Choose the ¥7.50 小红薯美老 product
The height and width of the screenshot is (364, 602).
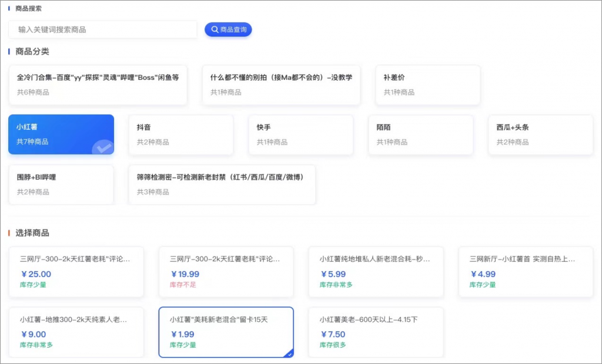[x=376, y=332]
